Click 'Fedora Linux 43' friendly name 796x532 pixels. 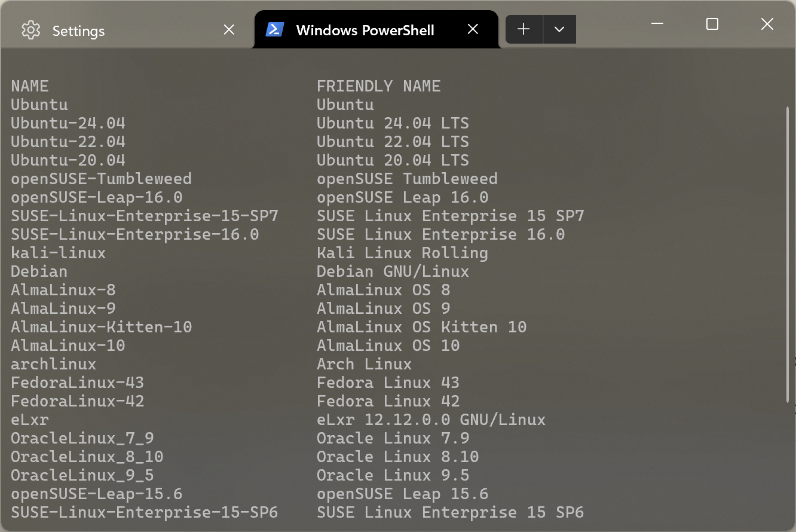388,383
